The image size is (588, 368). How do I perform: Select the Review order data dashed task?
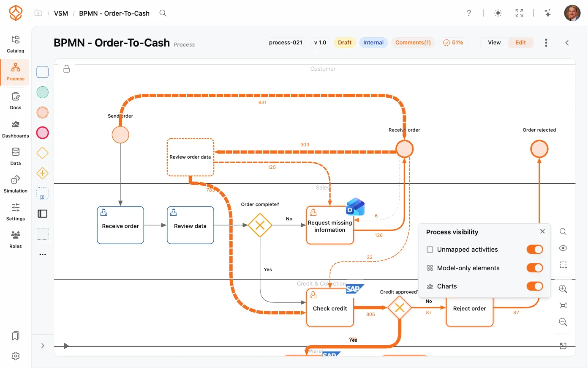191,157
